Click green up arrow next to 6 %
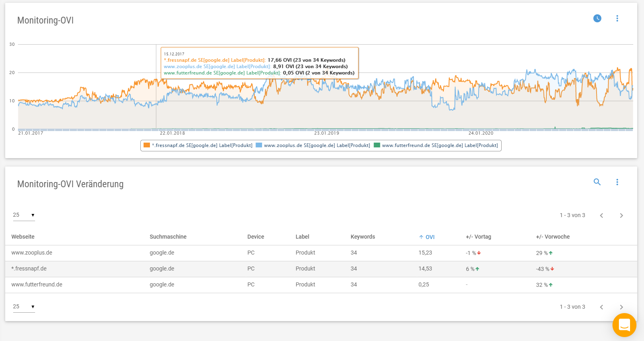 tap(477, 269)
